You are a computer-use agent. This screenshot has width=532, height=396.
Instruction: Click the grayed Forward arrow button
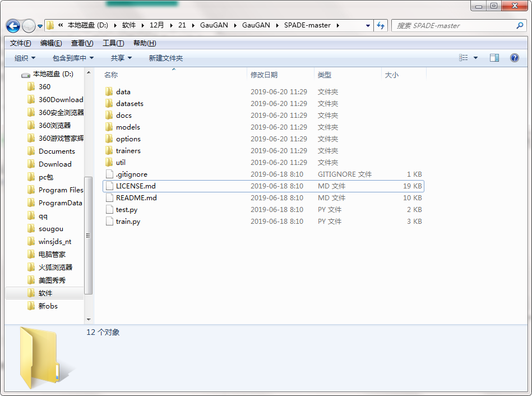point(29,26)
